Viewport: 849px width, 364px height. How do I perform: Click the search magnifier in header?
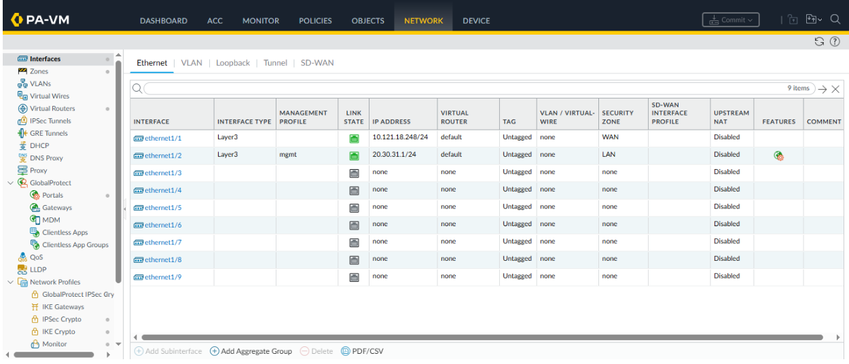click(835, 20)
